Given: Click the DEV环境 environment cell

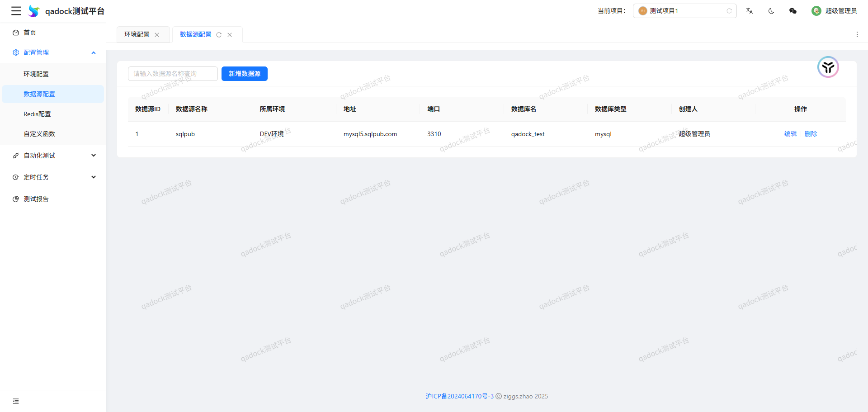Looking at the screenshot, I should pyautogui.click(x=272, y=134).
